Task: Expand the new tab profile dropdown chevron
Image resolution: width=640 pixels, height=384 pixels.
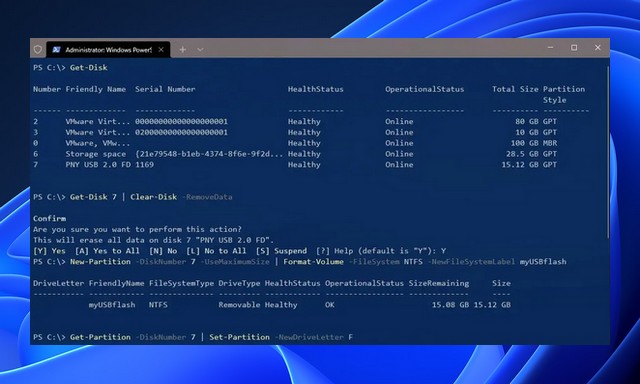Action: coord(200,49)
